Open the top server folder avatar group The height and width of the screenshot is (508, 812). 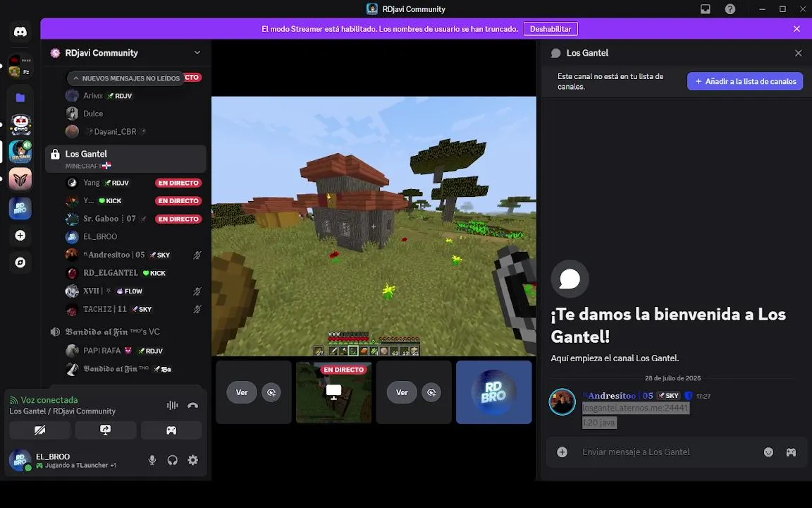click(x=20, y=66)
